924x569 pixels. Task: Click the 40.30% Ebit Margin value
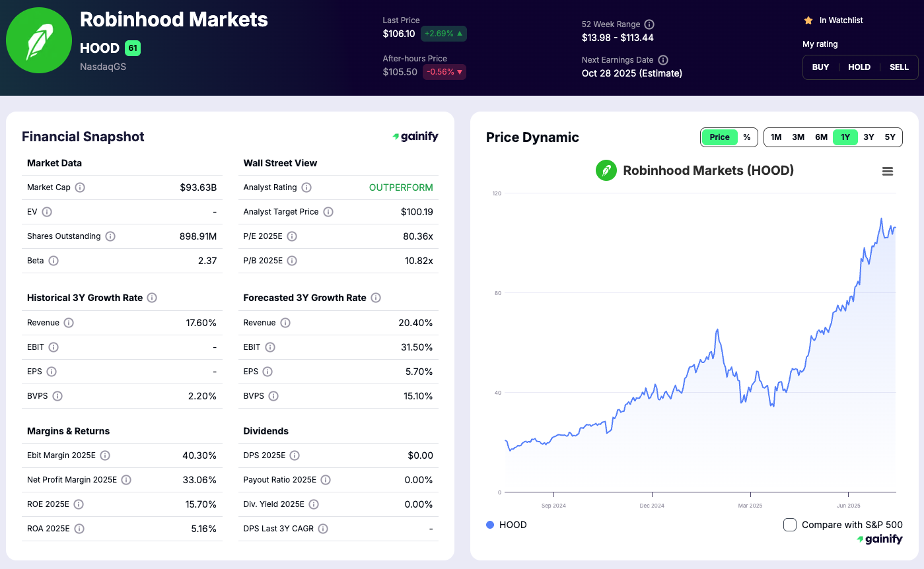pos(199,455)
